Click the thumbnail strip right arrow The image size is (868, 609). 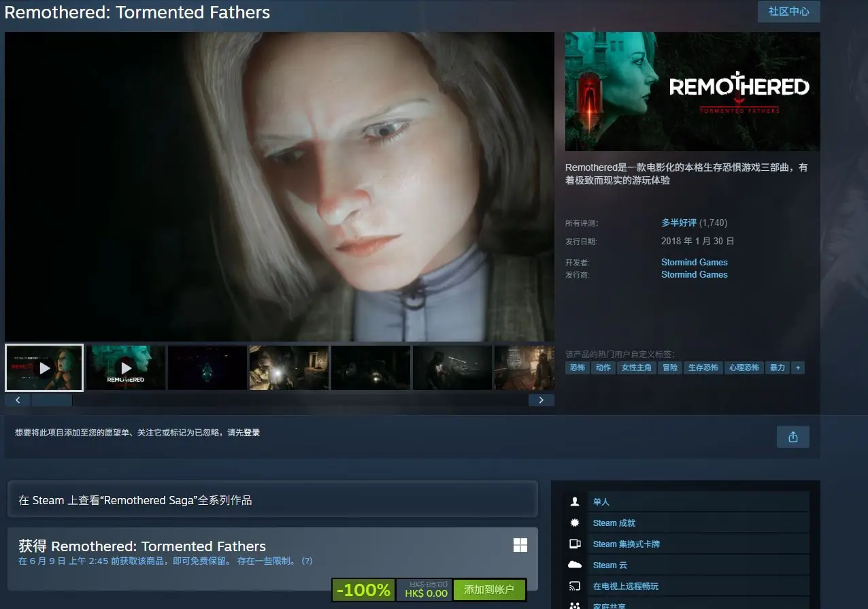point(541,400)
